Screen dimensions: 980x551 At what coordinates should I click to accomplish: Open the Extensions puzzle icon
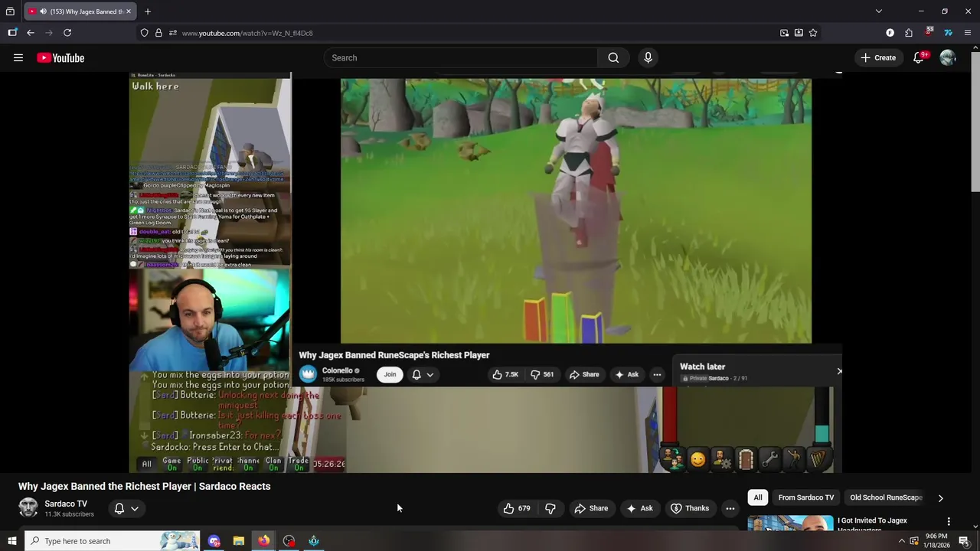pos(909,33)
